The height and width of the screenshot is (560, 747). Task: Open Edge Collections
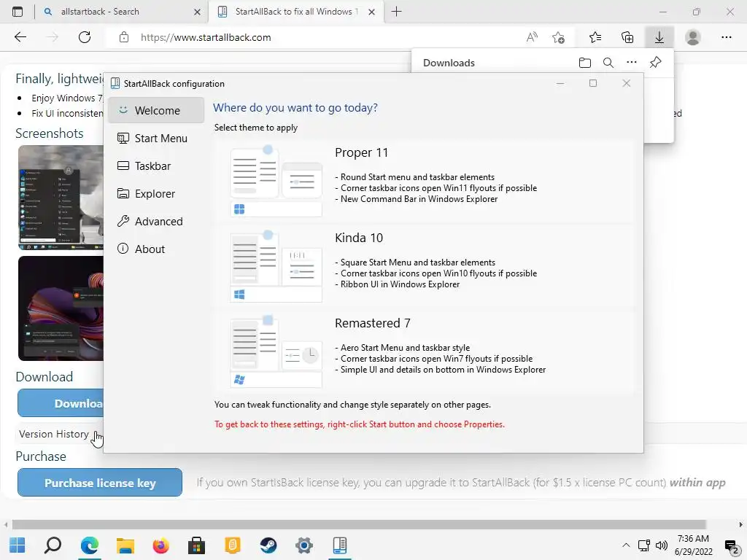tap(627, 37)
